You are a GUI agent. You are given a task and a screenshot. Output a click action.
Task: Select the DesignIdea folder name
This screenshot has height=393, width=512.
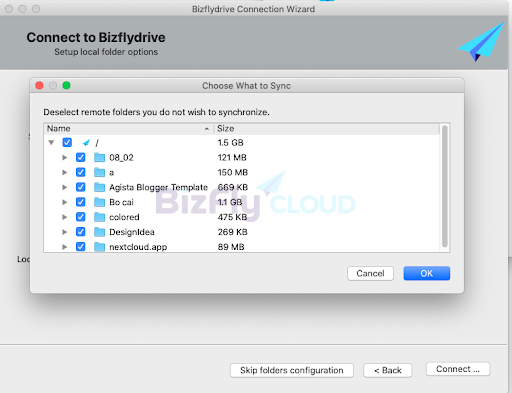(132, 232)
